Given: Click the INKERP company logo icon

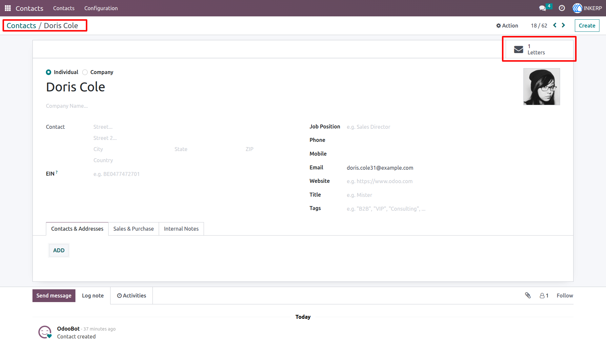Looking at the screenshot, I should (577, 8).
